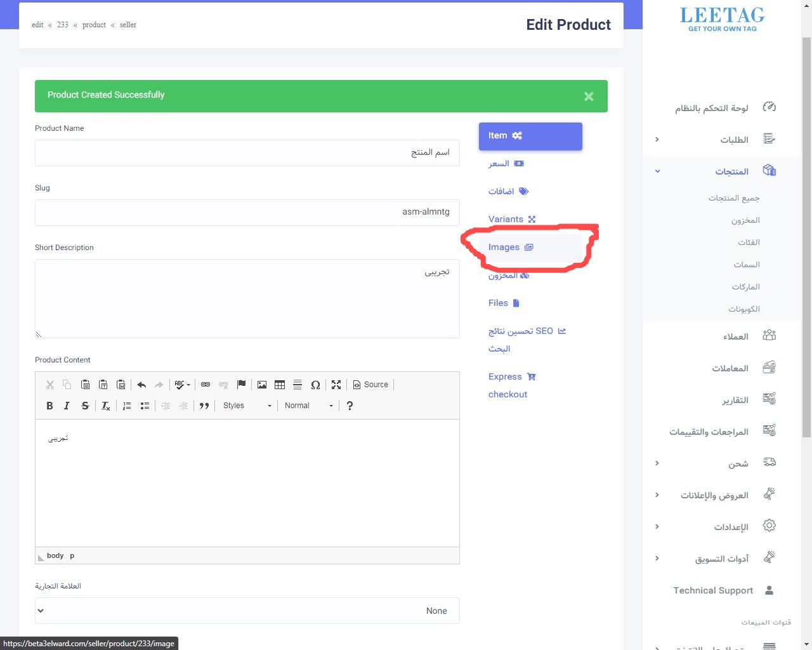Maximize the content editor

[x=336, y=385]
